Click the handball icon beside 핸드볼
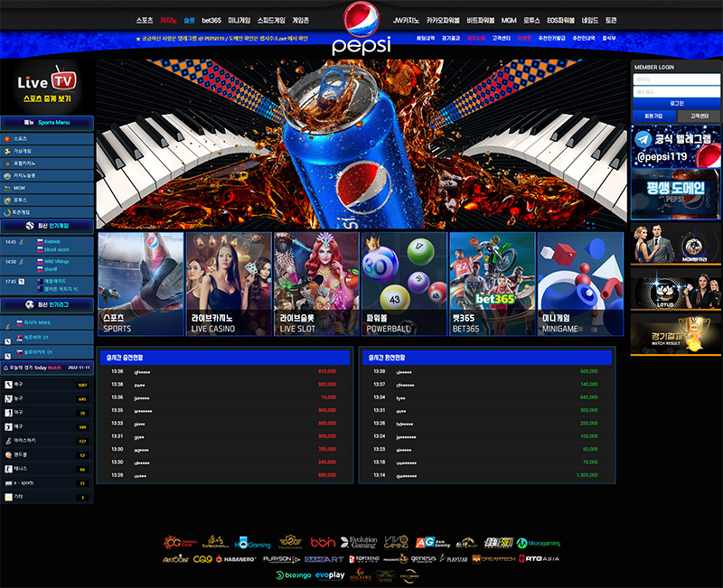 pyautogui.click(x=8, y=455)
